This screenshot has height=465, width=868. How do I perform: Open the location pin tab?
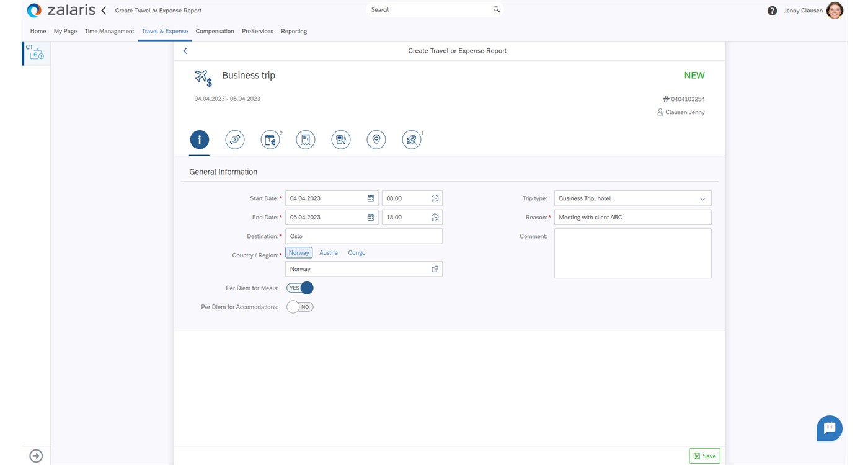pos(376,139)
